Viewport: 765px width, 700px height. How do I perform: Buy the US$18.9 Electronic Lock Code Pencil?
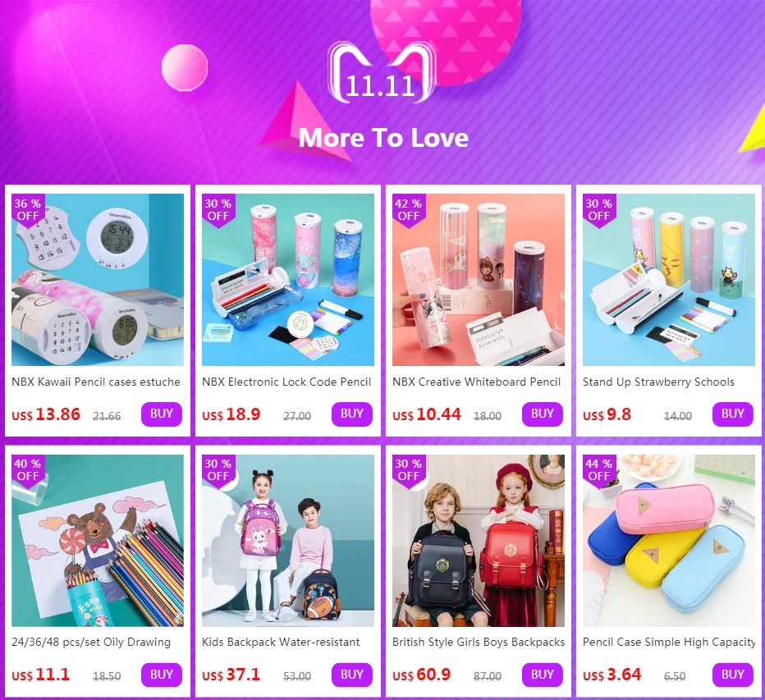point(352,414)
